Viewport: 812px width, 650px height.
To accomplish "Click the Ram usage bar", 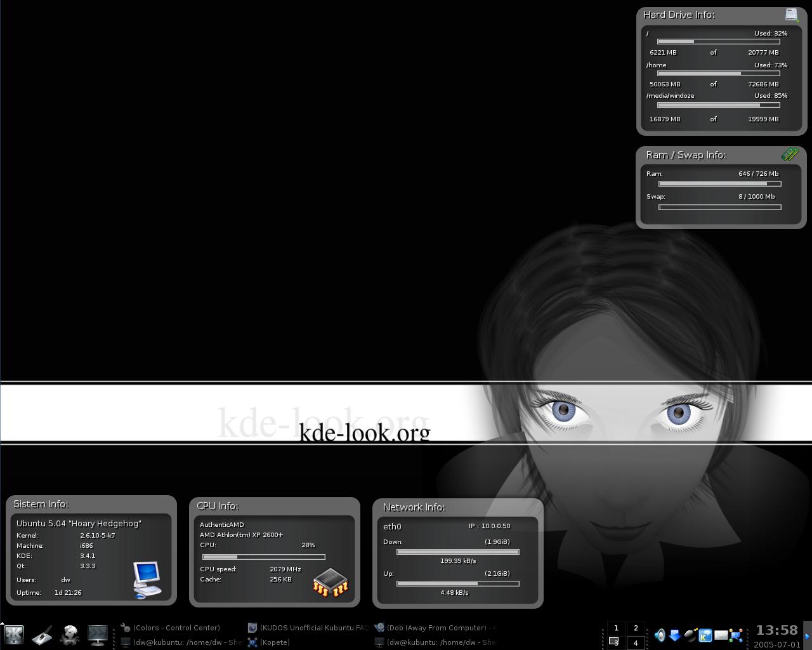I will [720, 184].
